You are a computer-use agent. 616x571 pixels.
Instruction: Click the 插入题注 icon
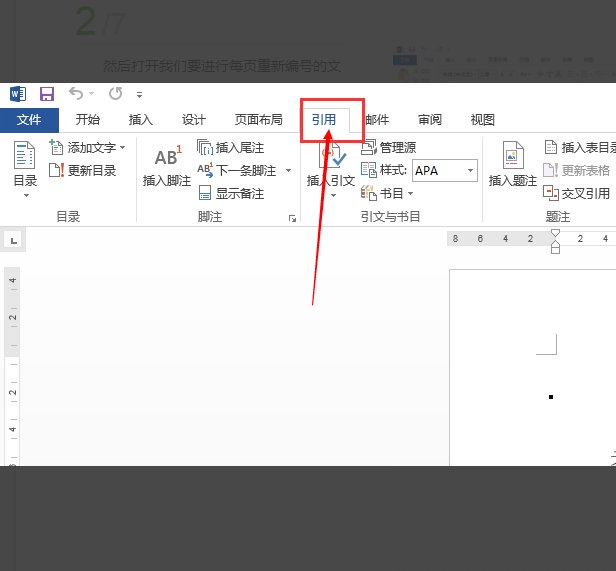(513, 156)
